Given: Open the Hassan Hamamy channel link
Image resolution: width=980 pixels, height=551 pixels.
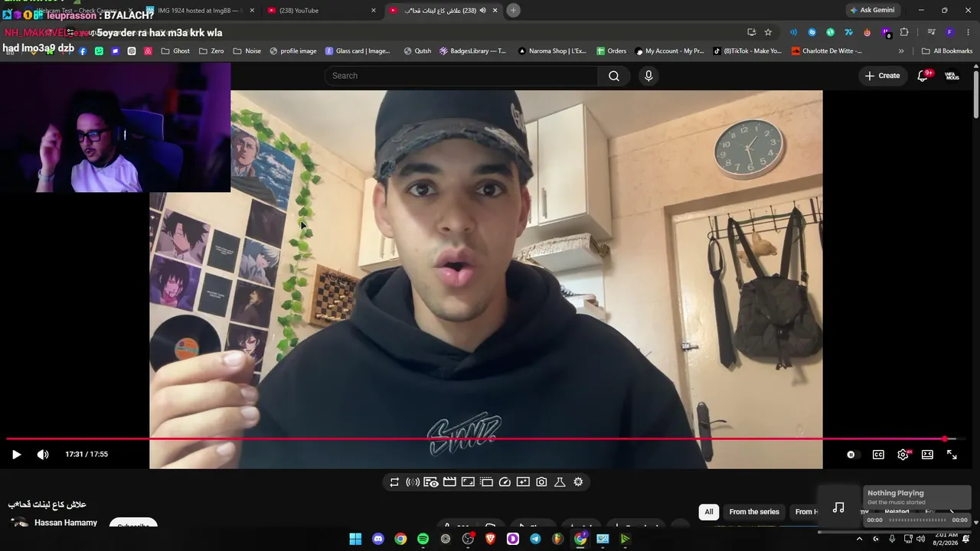Looking at the screenshot, I should click(x=66, y=523).
